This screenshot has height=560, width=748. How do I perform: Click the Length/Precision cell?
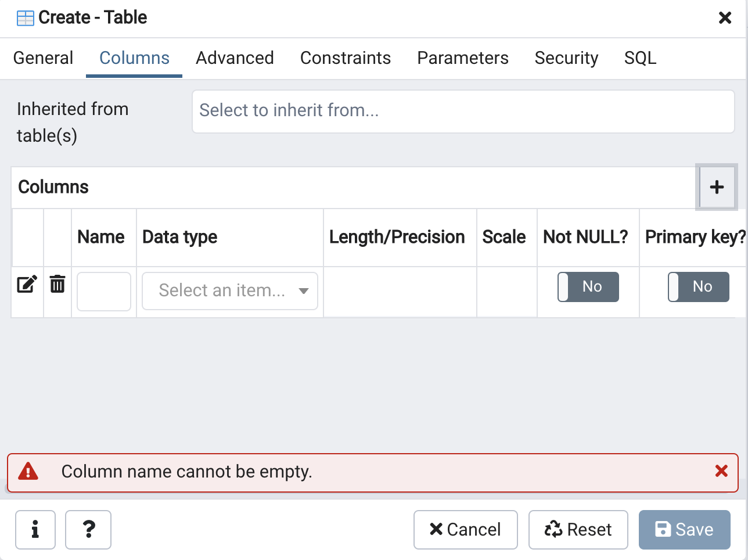pos(400,292)
